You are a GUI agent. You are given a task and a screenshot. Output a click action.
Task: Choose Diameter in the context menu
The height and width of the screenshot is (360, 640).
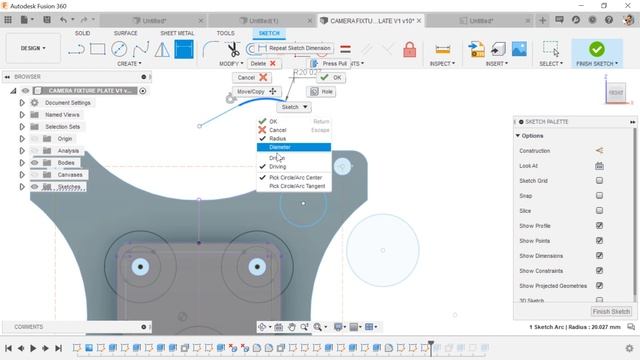pos(293,147)
